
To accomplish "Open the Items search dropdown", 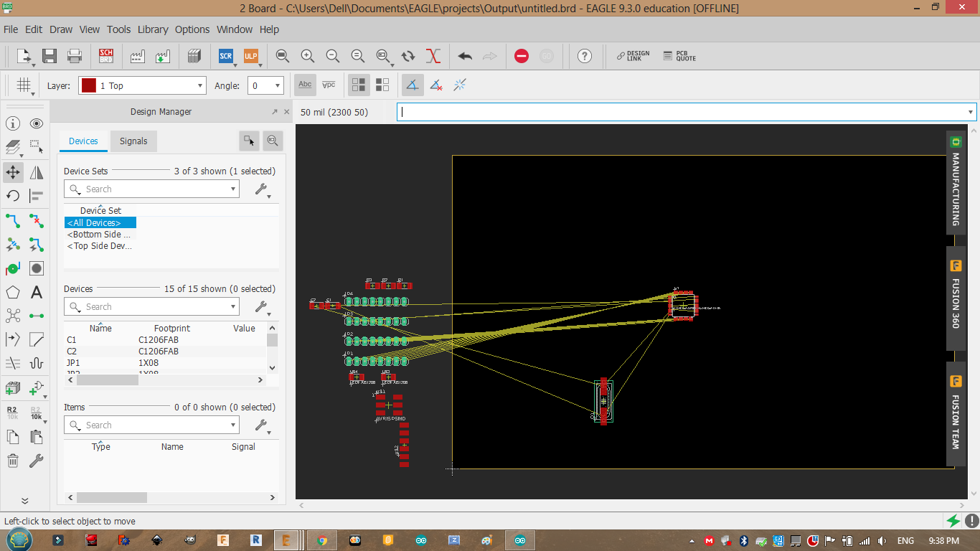I will (x=233, y=425).
